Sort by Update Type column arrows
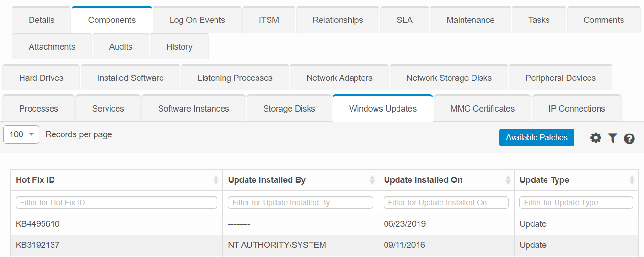 (632, 180)
